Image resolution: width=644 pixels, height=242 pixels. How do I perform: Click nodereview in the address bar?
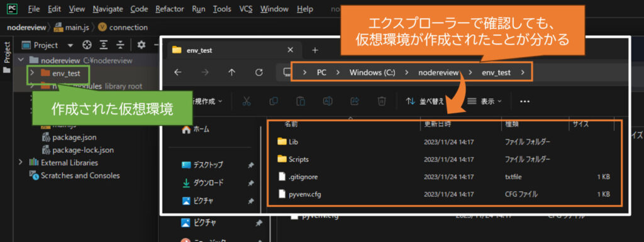(x=438, y=73)
